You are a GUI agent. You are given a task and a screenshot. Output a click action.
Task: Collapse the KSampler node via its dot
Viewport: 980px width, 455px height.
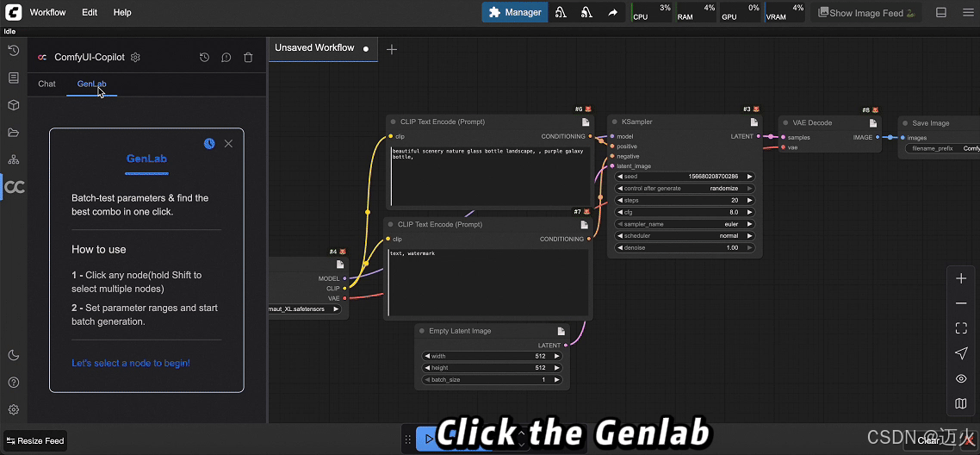pyautogui.click(x=616, y=122)
